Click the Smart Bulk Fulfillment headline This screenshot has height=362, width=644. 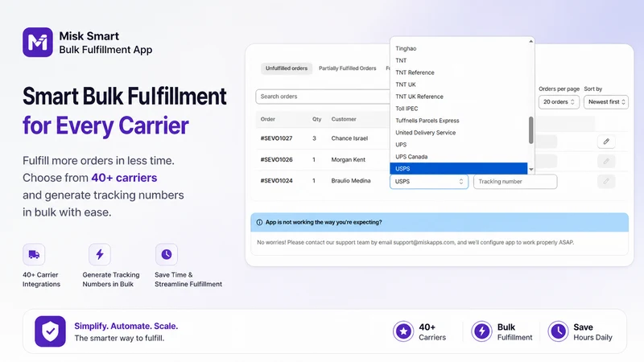pyautogui.click(x=125, y=97)
